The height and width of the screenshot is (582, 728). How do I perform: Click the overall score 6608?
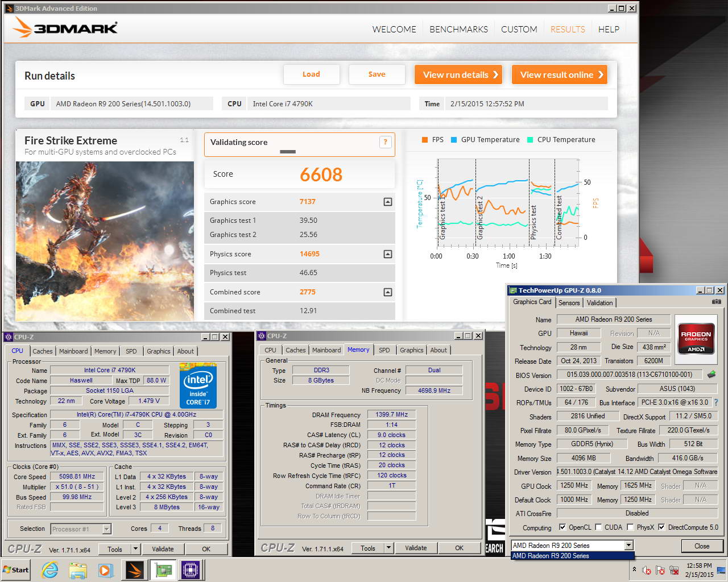tap(321, 174)
